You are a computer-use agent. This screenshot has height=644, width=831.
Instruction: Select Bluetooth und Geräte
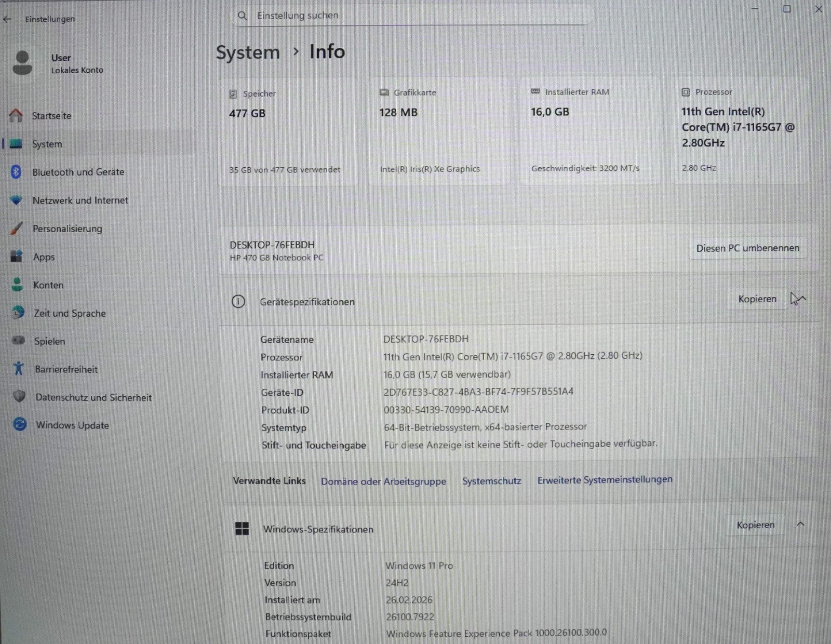(x=78, y=172)
